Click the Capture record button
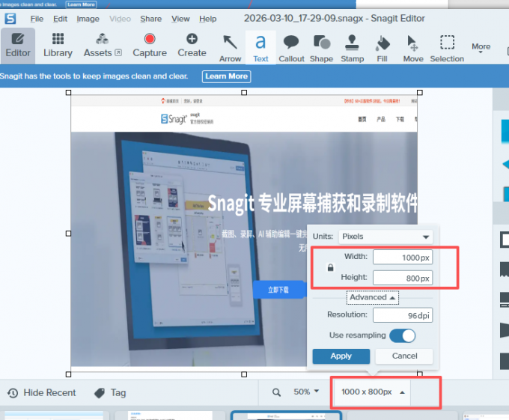This screenshot has width=509, height=420. tap(150, 45)
